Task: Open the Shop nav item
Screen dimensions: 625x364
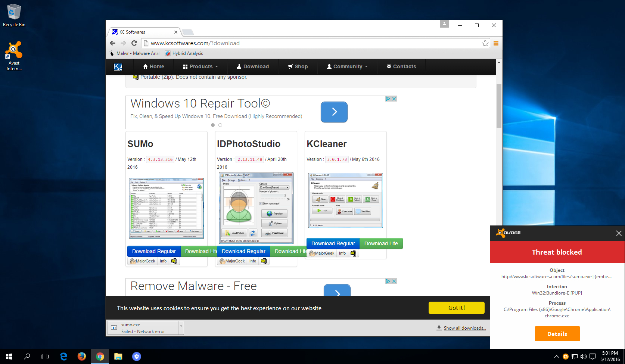Action: (298, 66)
